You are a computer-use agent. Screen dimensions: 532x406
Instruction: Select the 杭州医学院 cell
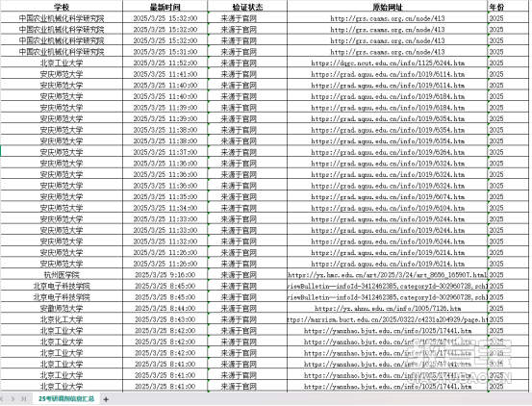pyautogui.click(x=62, y=275)
